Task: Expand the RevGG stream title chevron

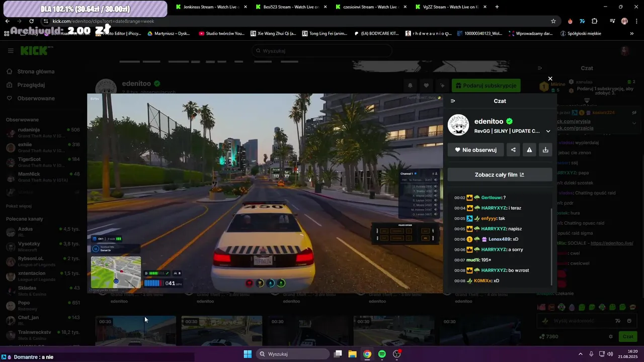Action: click(548, 131)
